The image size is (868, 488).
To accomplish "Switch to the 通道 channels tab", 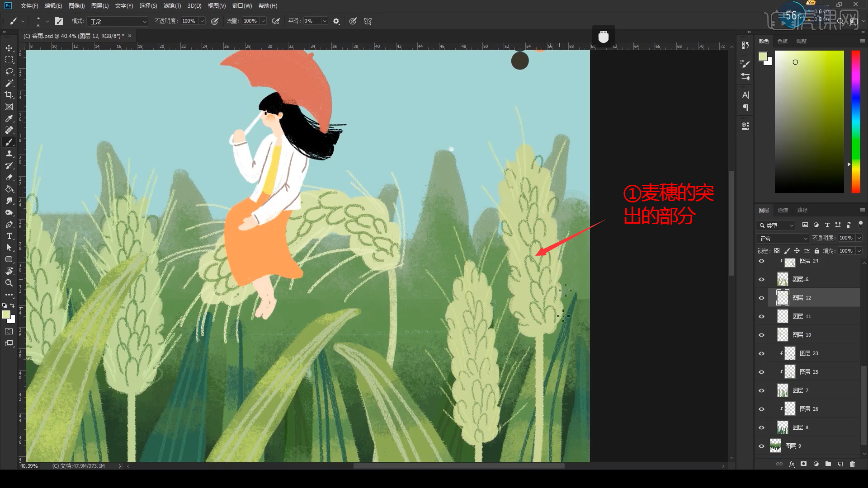I will click(x=783, y=210).
